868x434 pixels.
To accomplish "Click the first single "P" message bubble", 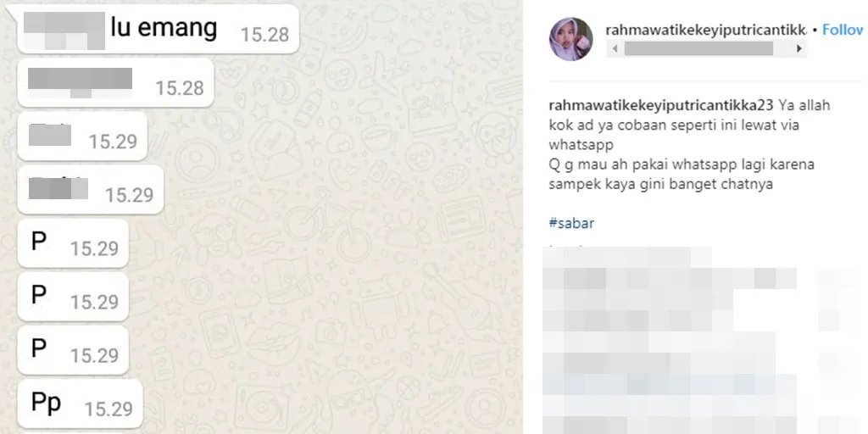I will click(x=73, y=243).
